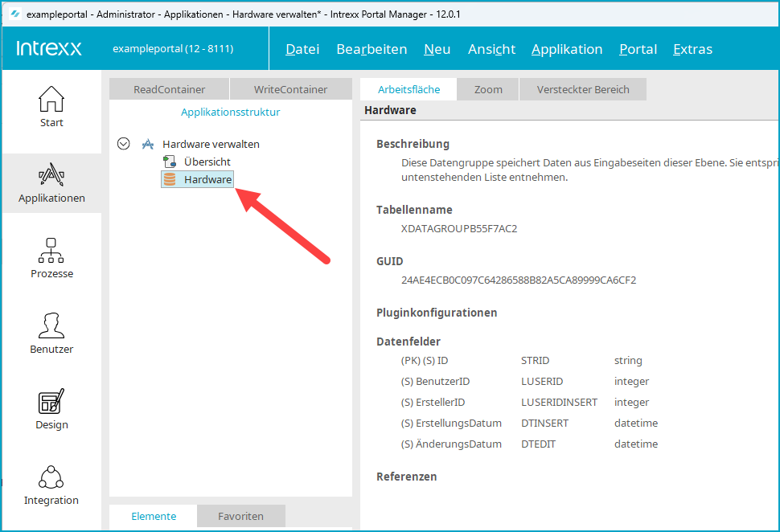This screenshot has width=780, height=532.
Task: Click the DTEDIT column name
Action: pyautogui.click(x=538, y=444)
